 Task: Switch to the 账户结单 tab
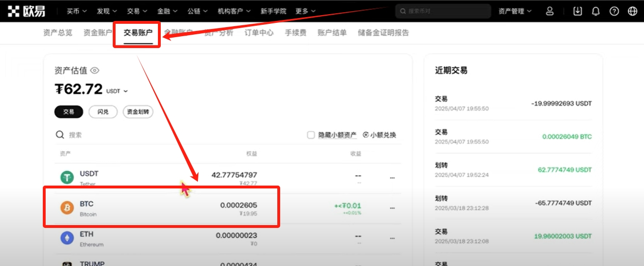[332, 33]
